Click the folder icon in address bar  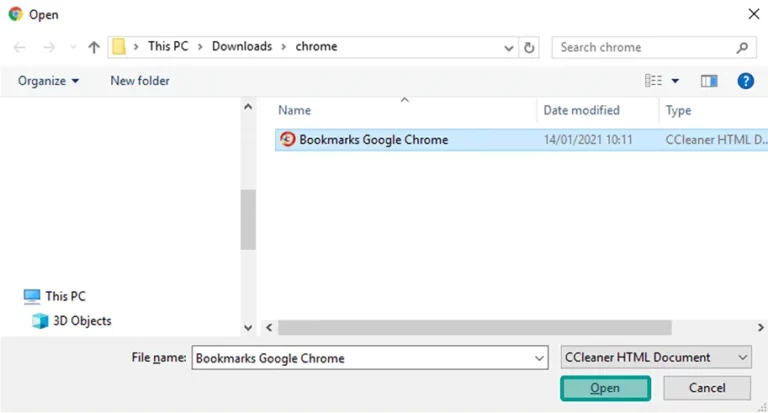pyautogui.click(x=119, y=47)
